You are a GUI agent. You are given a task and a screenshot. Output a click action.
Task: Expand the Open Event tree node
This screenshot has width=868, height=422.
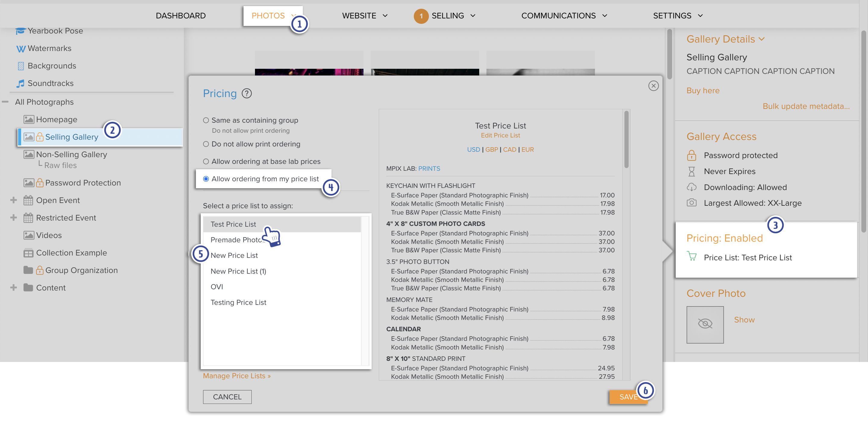click(x=14, y=200)
